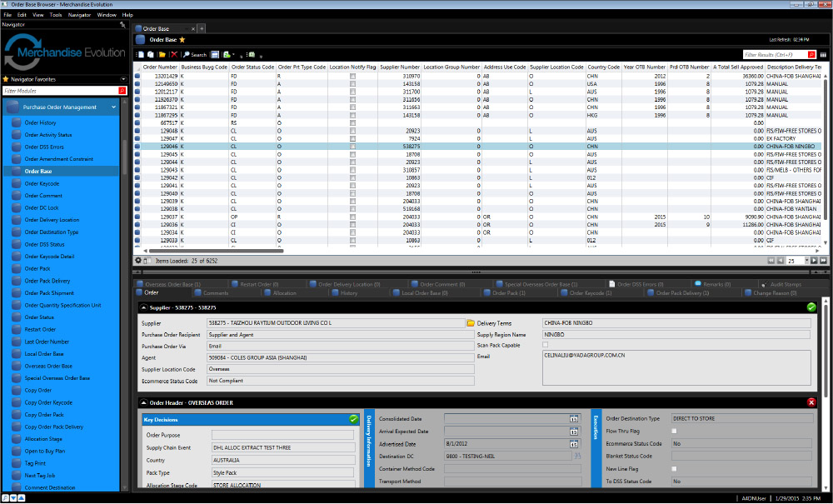Click the Export toolbar icon
Screen dimensions: 833x504
[227, 55]
